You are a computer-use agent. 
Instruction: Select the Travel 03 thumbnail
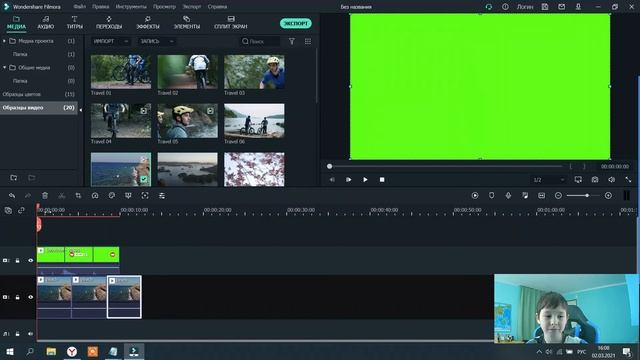254,72
